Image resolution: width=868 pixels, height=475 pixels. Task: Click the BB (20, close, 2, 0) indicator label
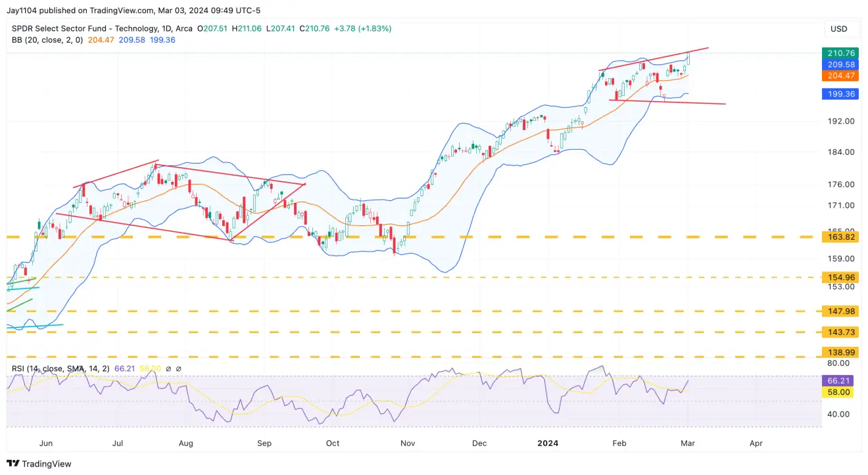click(x=47, y=39)
